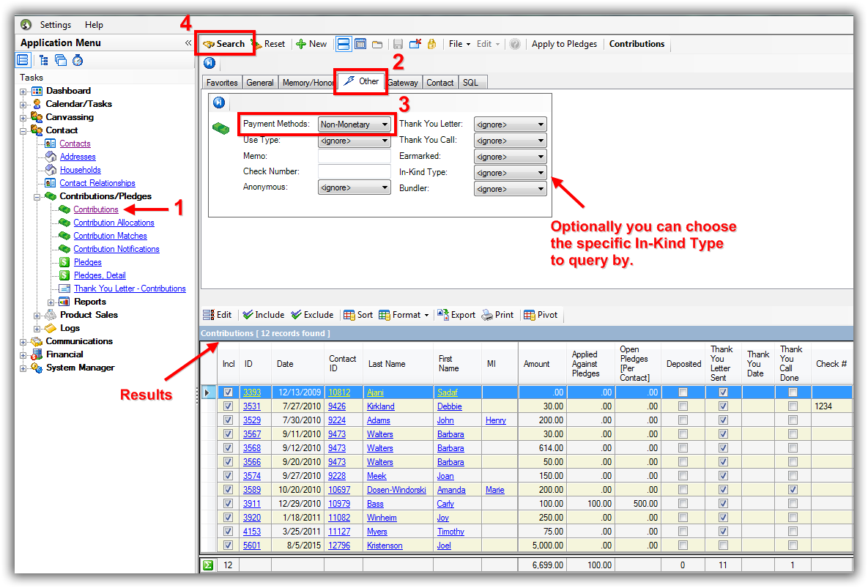The height and width of the screenshot is (588, 868).
Task: Click contact ID 10812 link
Action: pos(338,392)
